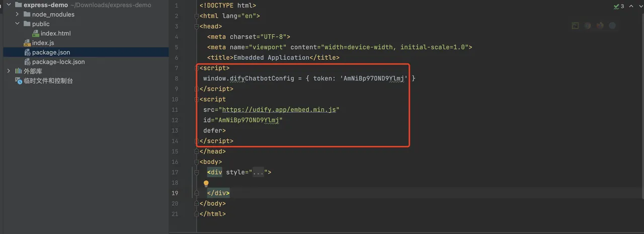The image size is (644, 234).
Task: Fold the body tag code block
Action: click(197, 162)
